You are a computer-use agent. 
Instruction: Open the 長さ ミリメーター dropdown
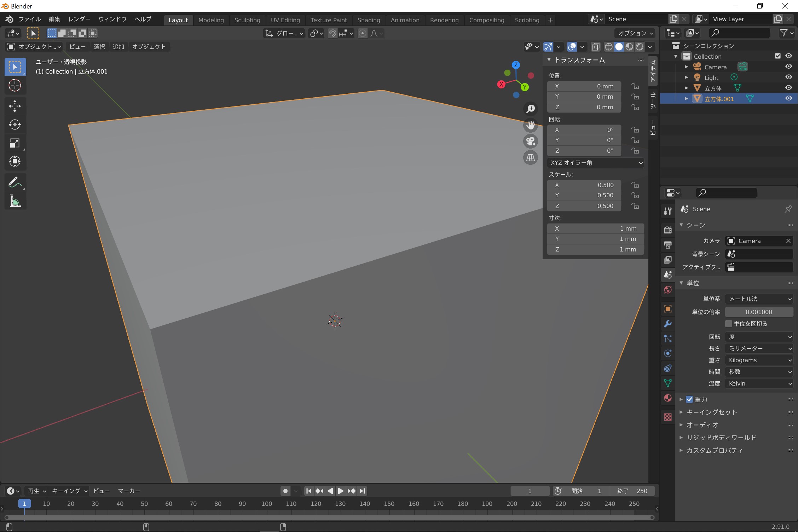coord(759,348)
